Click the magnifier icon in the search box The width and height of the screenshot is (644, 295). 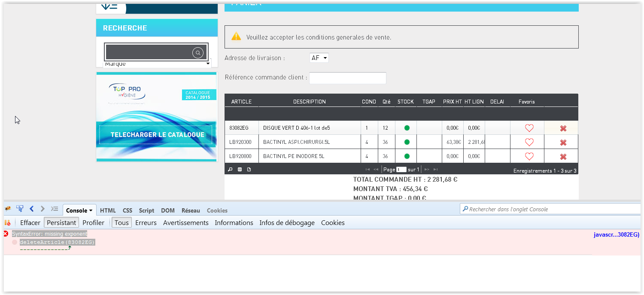tap(197, 53)
